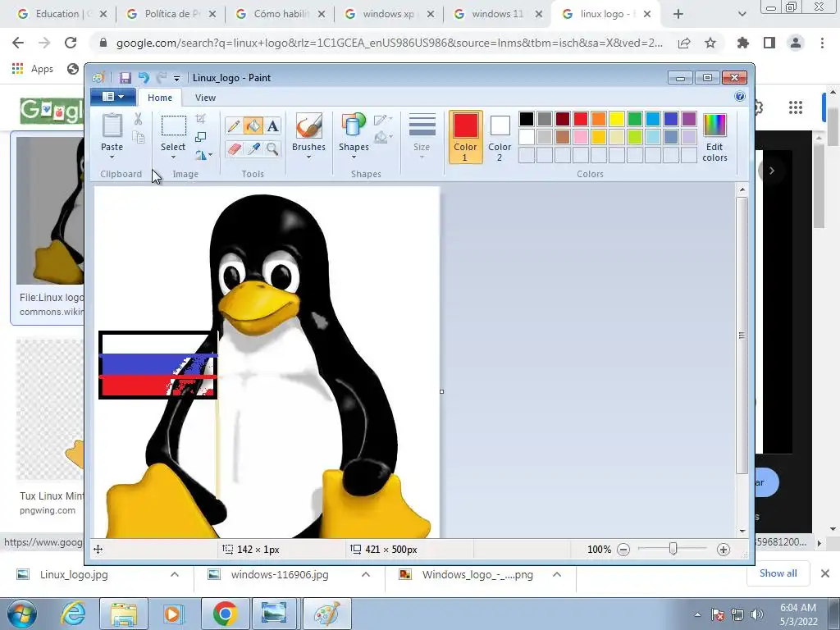This screenshot has height=630, width=840.
Task: Click the Crop icon in Image group
Action: (200, 118)
